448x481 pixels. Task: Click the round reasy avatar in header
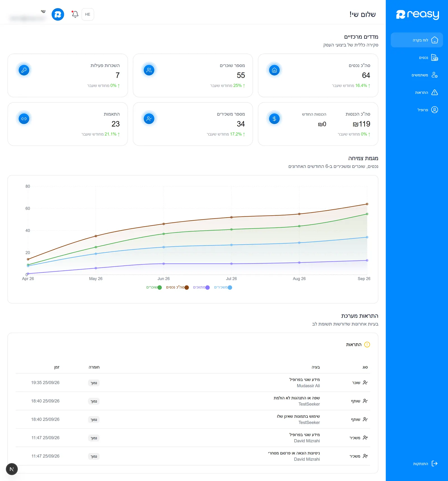click(x=58, y=14)
